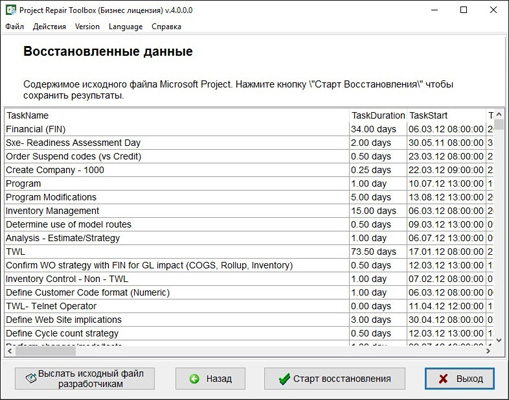509x400 pixels.
Task: Click start date '13.08.12 13:00:00'
Action: coord(447,197)
